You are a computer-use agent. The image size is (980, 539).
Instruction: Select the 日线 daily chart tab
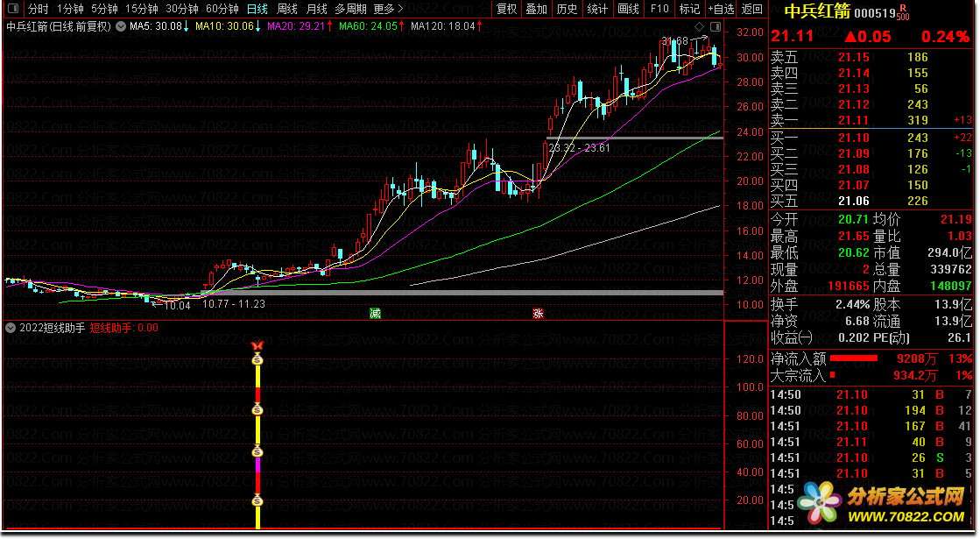coord(257,9)
